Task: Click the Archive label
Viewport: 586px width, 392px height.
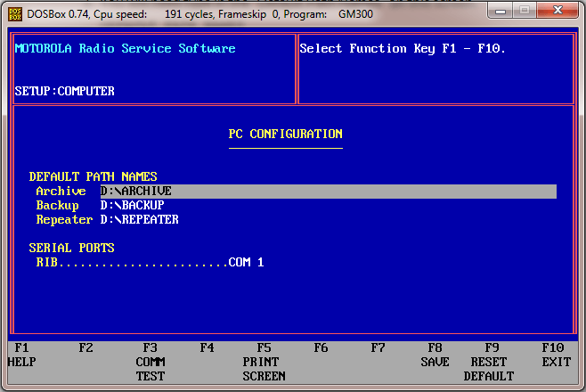Action: coord(61,192)
